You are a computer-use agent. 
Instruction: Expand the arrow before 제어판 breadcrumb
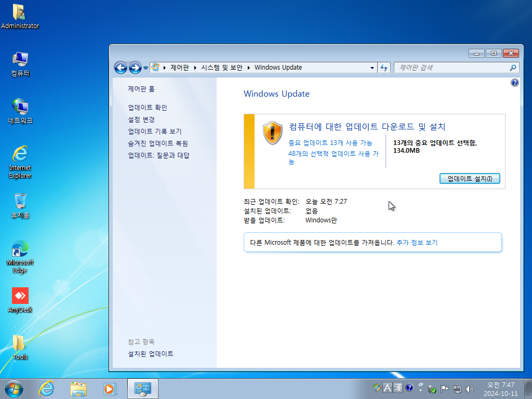[x=165, y=68]
